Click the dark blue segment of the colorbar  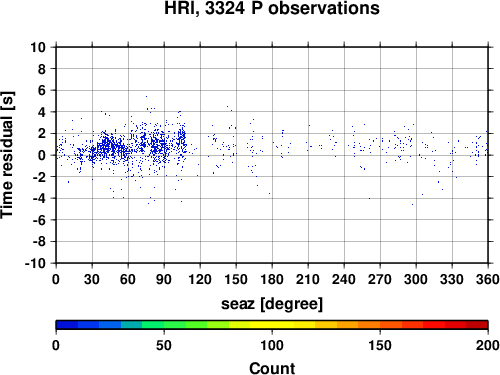click(67, 325)
